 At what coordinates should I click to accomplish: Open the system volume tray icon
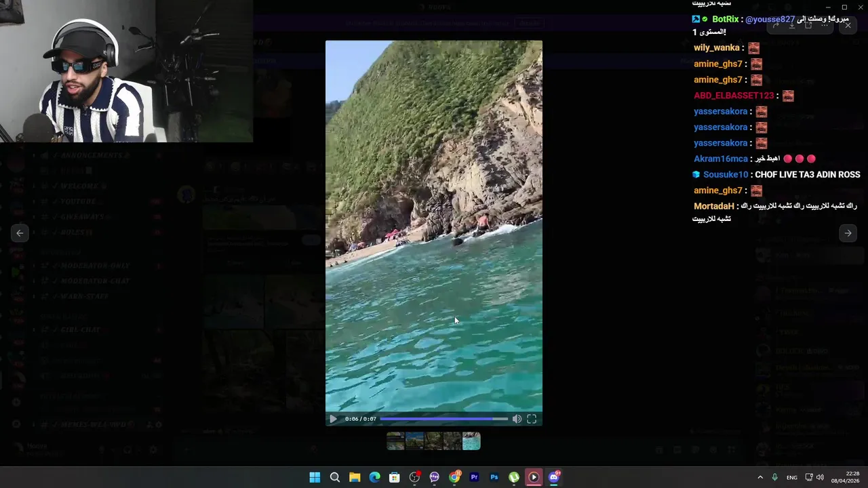[x=820, y=477]
